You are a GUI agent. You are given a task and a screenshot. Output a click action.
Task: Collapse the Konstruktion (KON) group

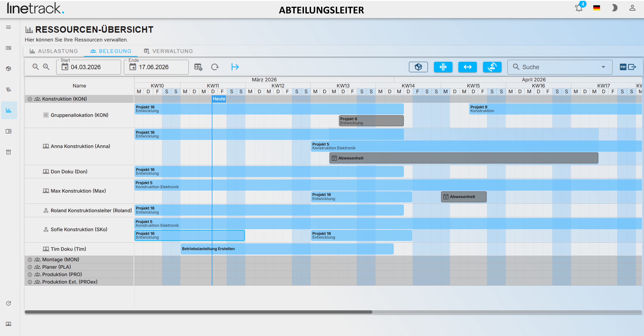pyautogui.click(x=30, y=99)
